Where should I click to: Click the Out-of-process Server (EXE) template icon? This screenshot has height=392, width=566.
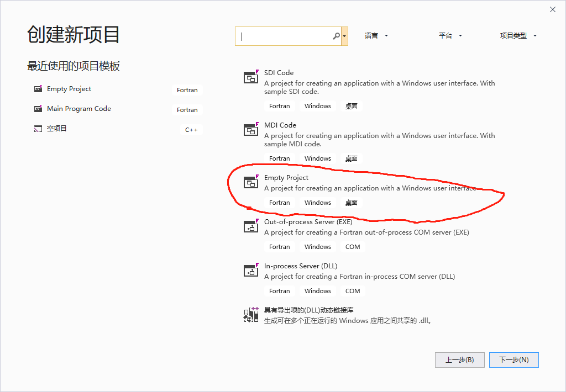251,226
